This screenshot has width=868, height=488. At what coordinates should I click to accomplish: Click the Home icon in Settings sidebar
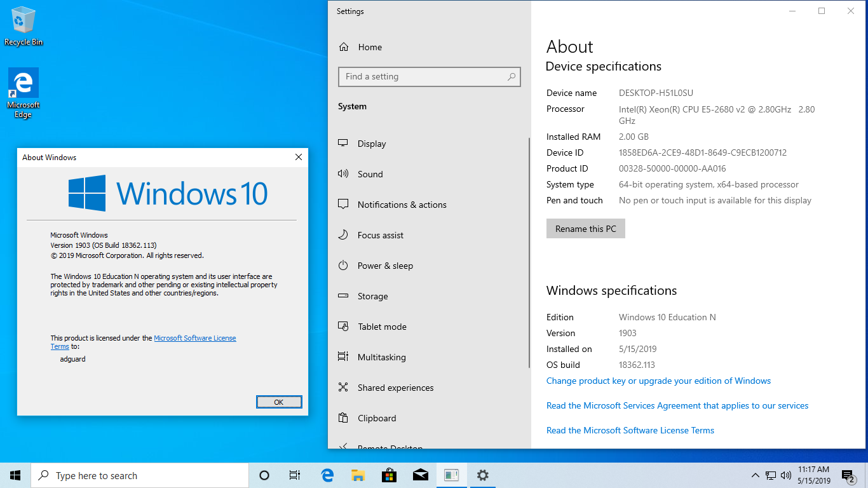pos(344,47)
